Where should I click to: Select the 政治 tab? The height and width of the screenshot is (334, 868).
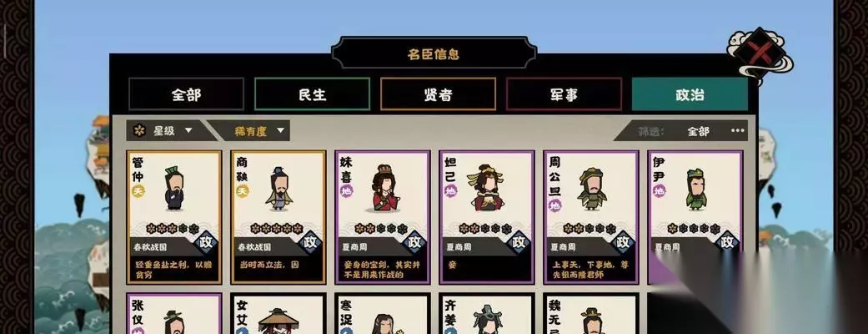click(x=690, y=94)
